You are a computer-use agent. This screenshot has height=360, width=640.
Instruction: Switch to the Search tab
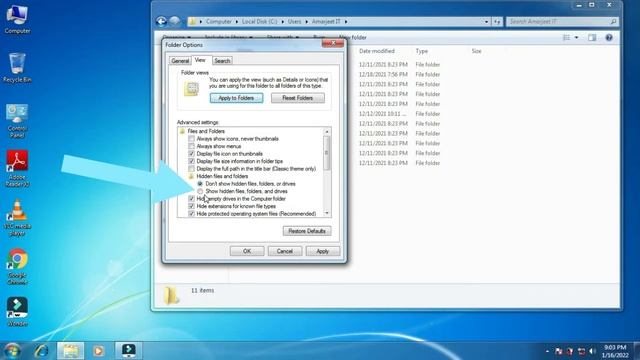click(222, 61)
